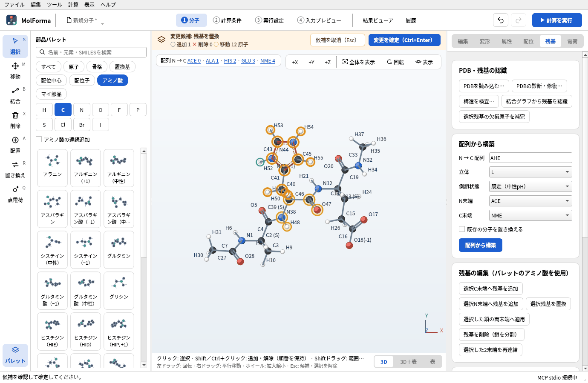This screenshot has width=588, height=383.
Task: Switch view mode to 3D+表
Action: pyautogui.click(x=409, y=362)
